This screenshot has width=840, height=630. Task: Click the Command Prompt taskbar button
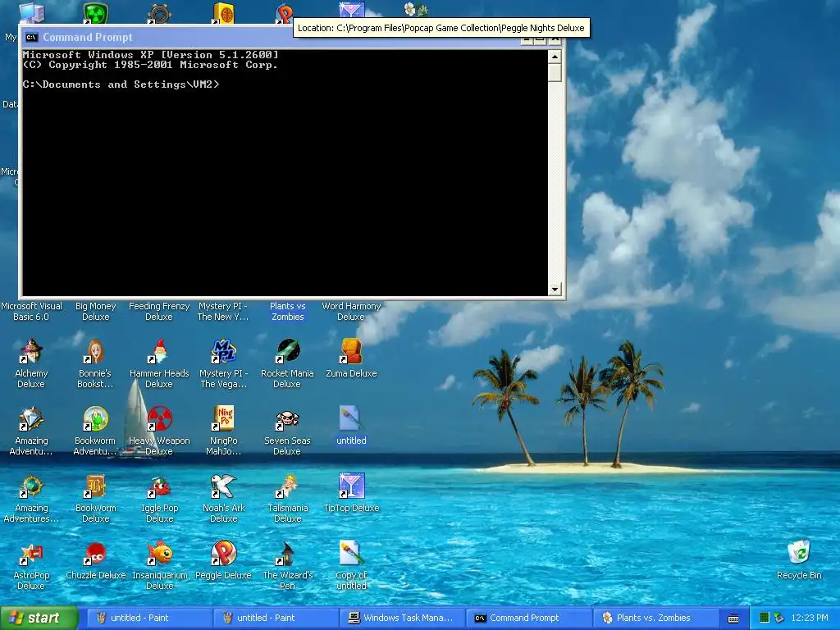(527, 618)
